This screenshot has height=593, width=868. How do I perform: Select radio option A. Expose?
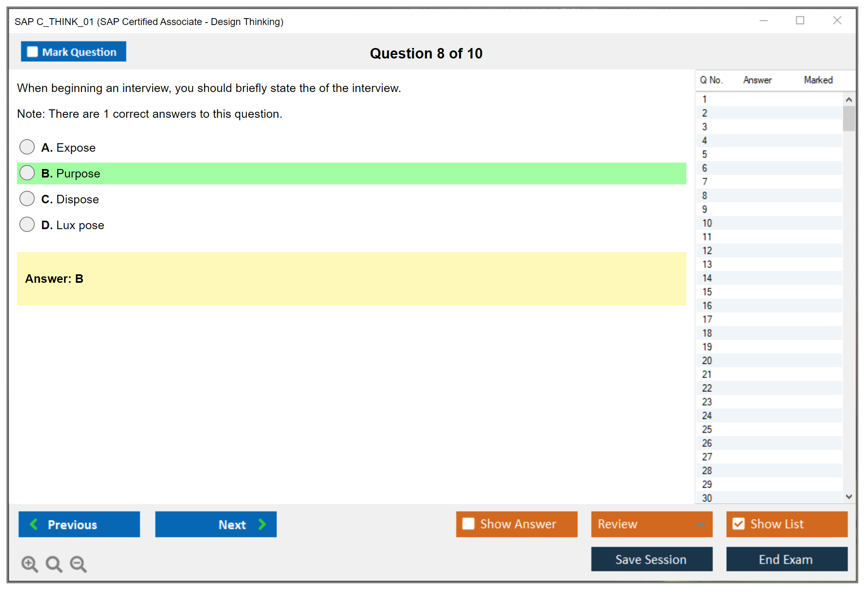[x=27, y=147]
